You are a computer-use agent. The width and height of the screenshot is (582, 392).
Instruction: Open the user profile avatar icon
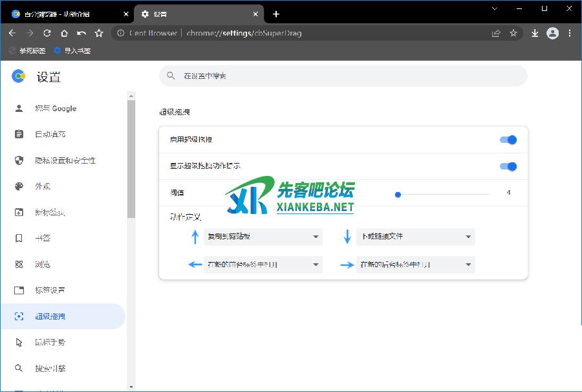coord(552,33)
